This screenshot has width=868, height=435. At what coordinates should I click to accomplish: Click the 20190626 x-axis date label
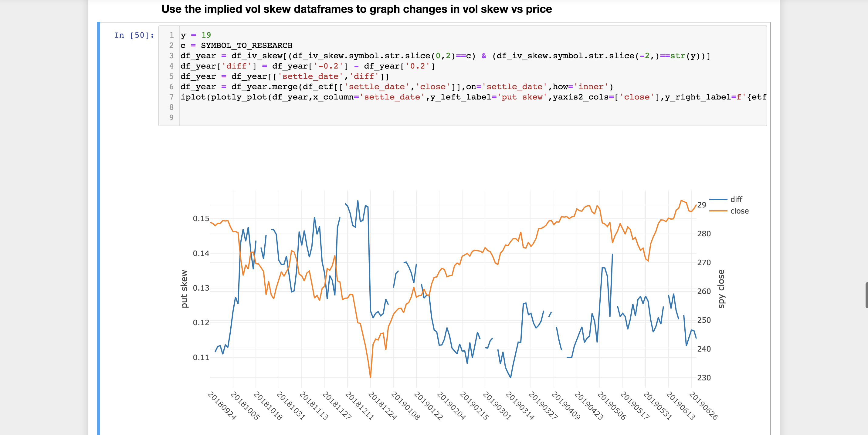pyautogui.click(x=703, y=405)
